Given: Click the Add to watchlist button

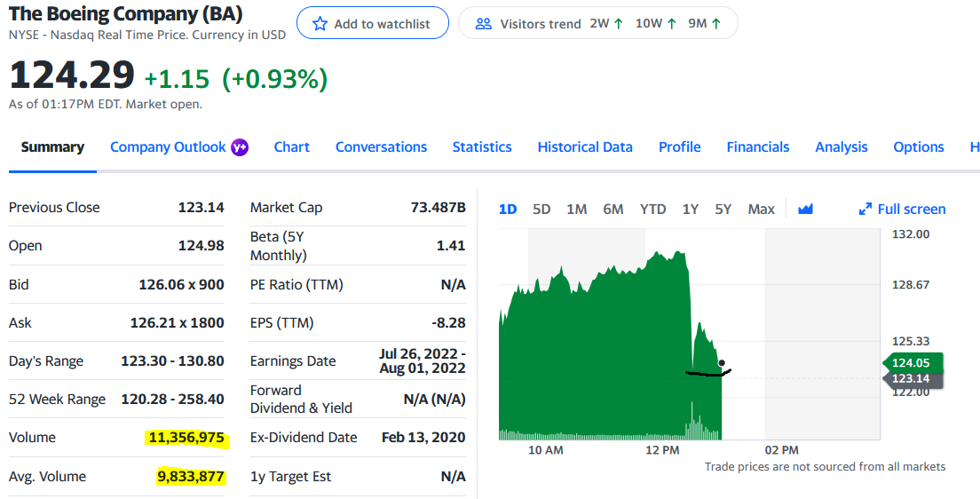Looking at the screenshot, I should click(x=373, y=23).
